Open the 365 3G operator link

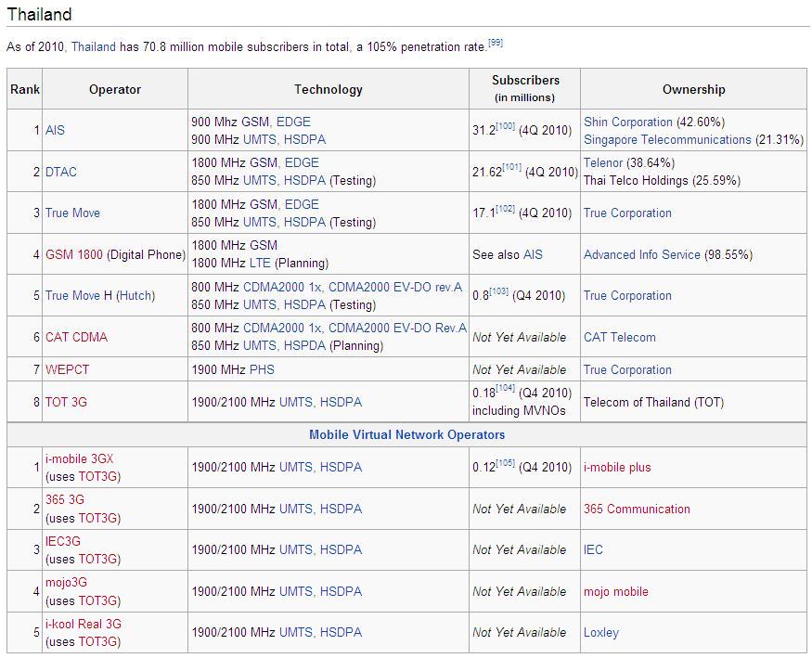65,499
